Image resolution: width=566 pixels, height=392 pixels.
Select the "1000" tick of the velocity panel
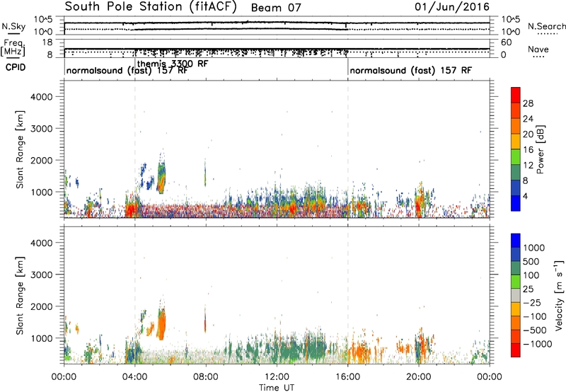(x=42, y=338)
